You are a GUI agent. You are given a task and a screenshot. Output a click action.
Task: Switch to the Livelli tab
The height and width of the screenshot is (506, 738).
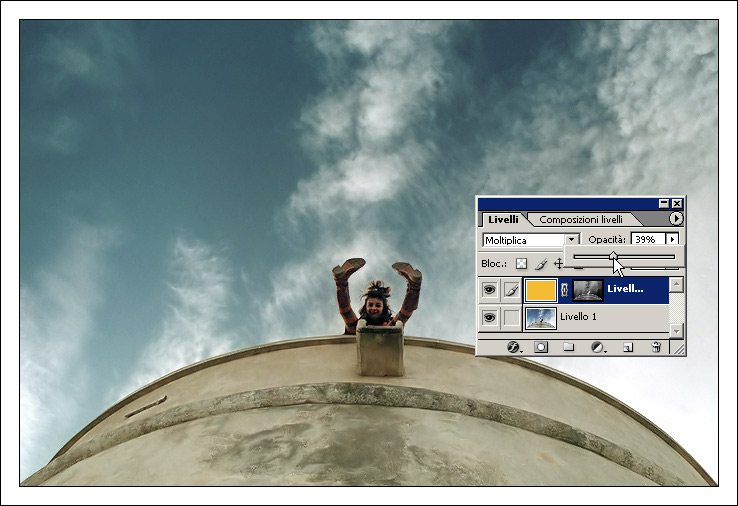[503, 219]
